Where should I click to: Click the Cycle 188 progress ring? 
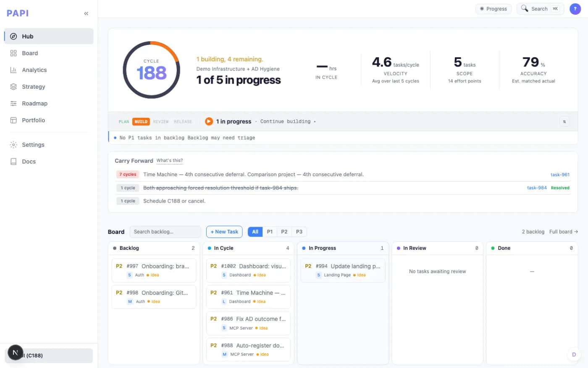pos(152,70)
